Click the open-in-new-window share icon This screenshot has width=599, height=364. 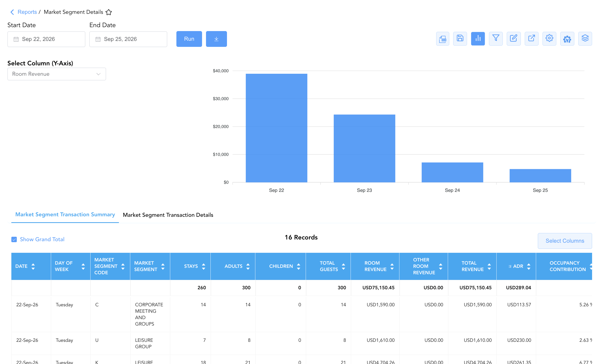tap(532, 39)
